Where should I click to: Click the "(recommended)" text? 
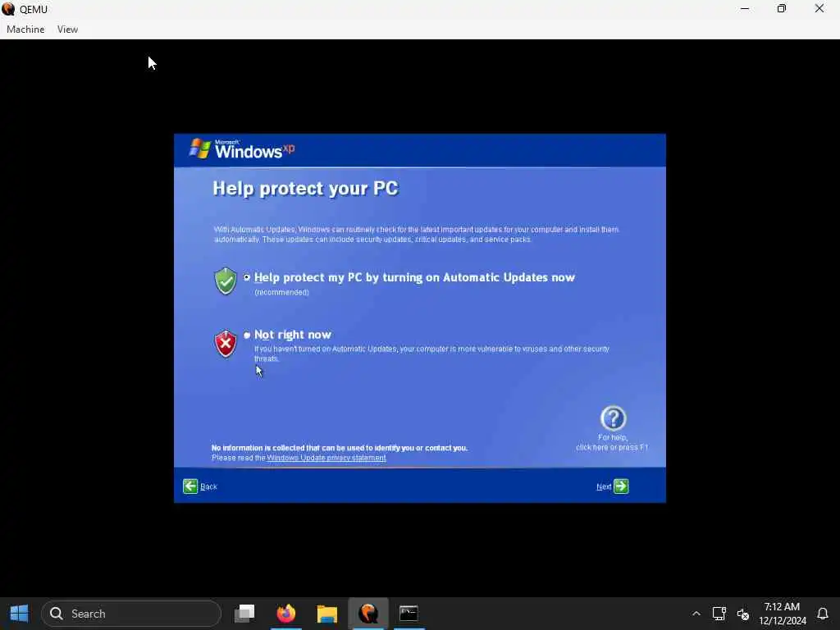pos(281,293)
